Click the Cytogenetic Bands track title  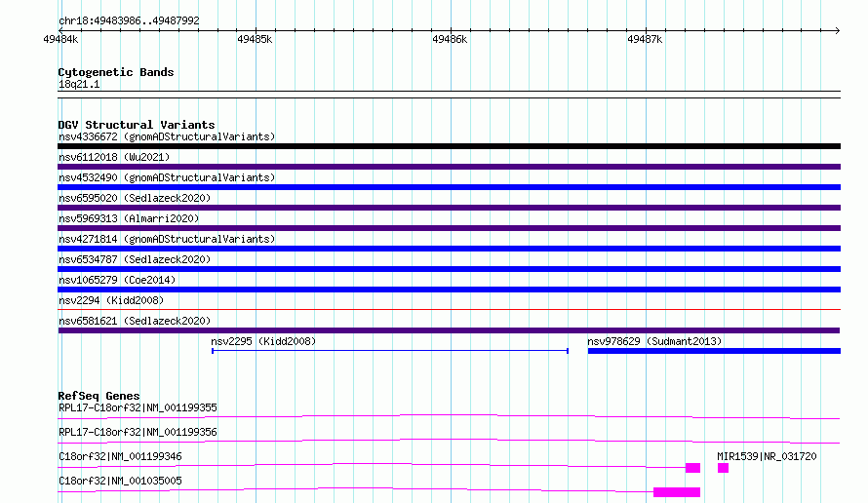pos(116,72)
